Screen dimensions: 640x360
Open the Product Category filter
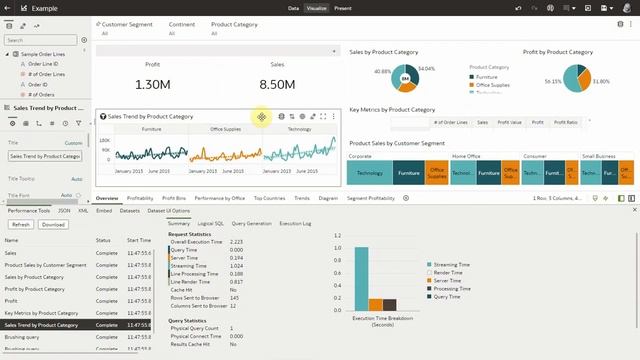click(x=234, y=24)
